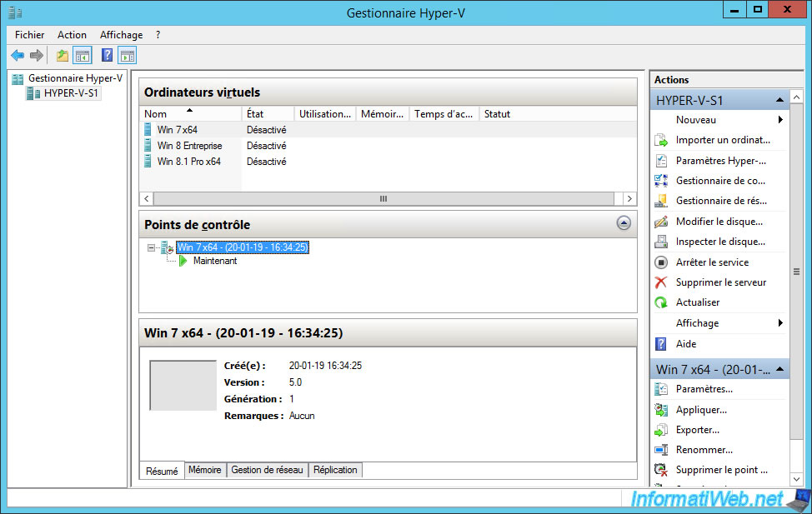
Task: Sort by the Utilisation column header
Action: 325,114
